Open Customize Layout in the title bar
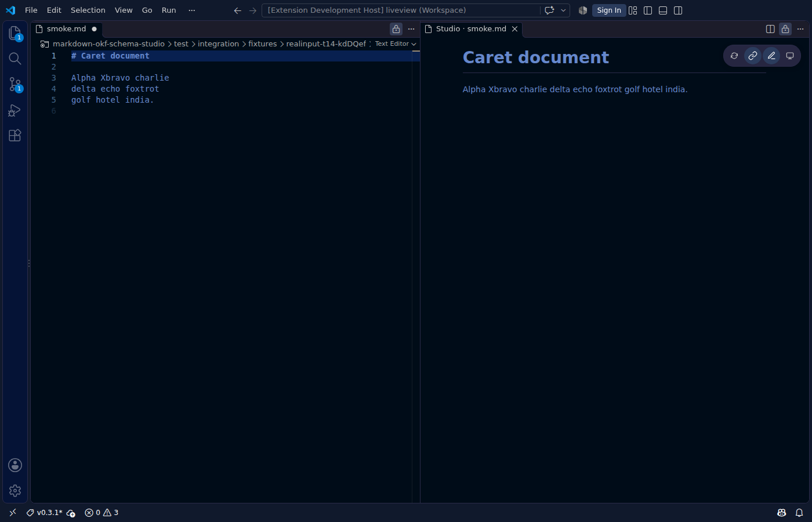This screenshot has width=812, height=522. pyautogui.click(x=633, y=10)
